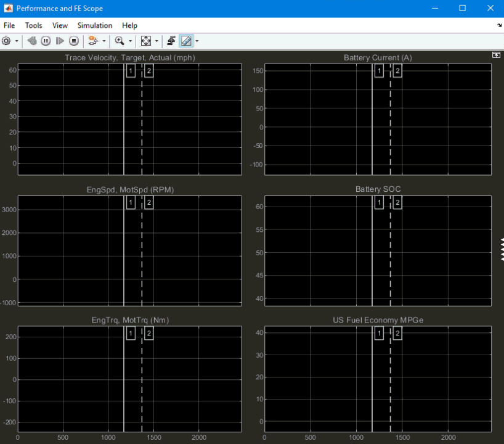Open the measurements dropdown arrow beside ruler
The image size is (504, 444).
pyautogui.click(x=197, y=41)
